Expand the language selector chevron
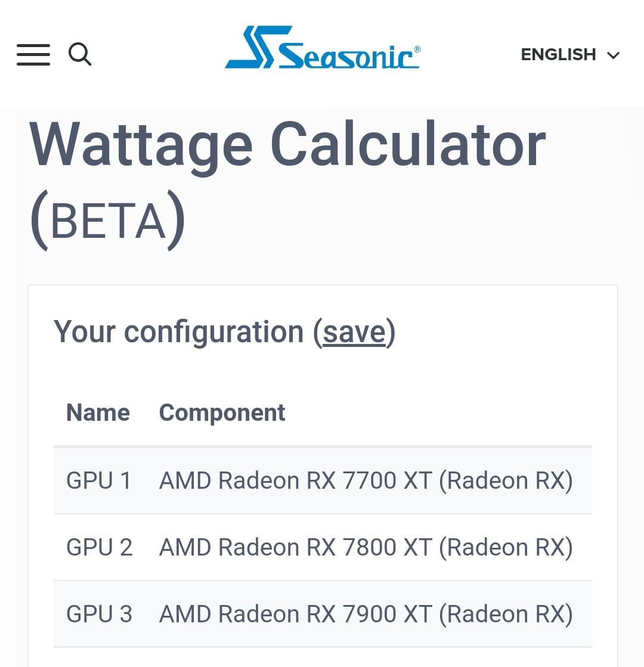 [613, 55]
